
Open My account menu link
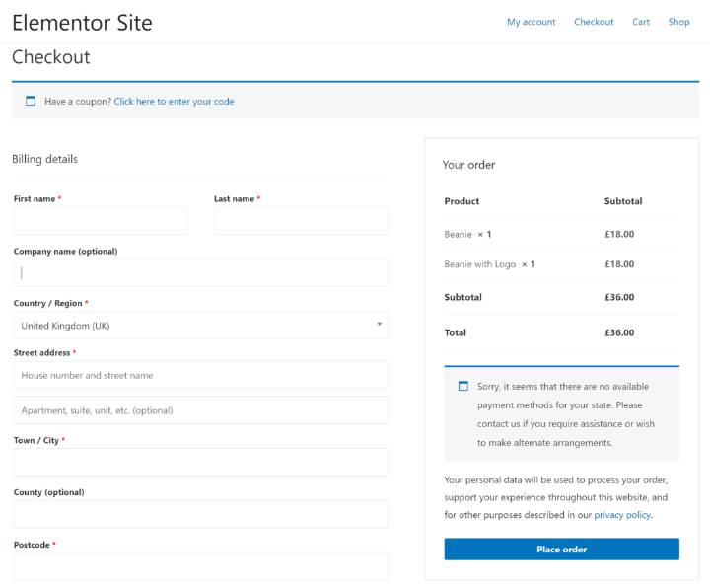pyautogui.click(x=532, y=22)
